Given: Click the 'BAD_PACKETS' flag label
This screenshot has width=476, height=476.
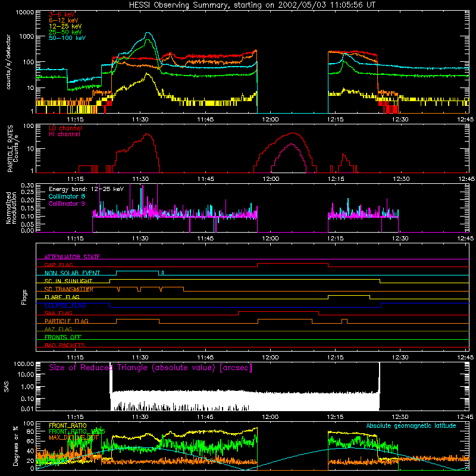Looking at the screenshot, I should click(x=65, y=345).
